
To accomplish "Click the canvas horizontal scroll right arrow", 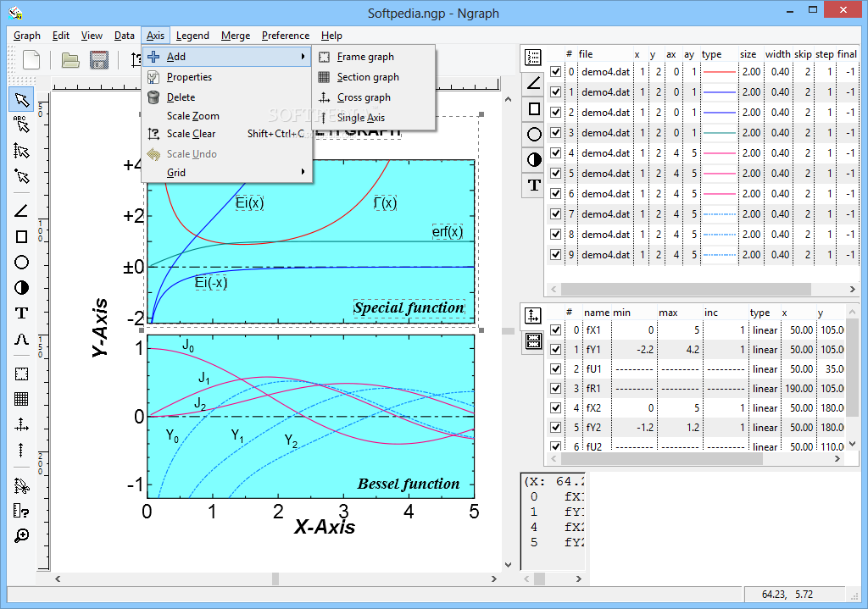I will point(494,579).
